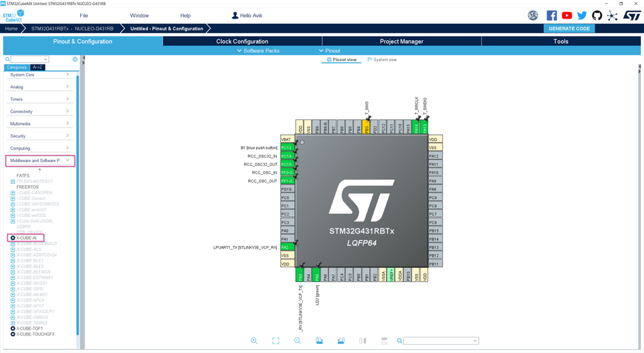The height and width of the screenshot is (353, 644).
Task: Open the Pinout dropdown menu
Action: (x=329, y=50)
